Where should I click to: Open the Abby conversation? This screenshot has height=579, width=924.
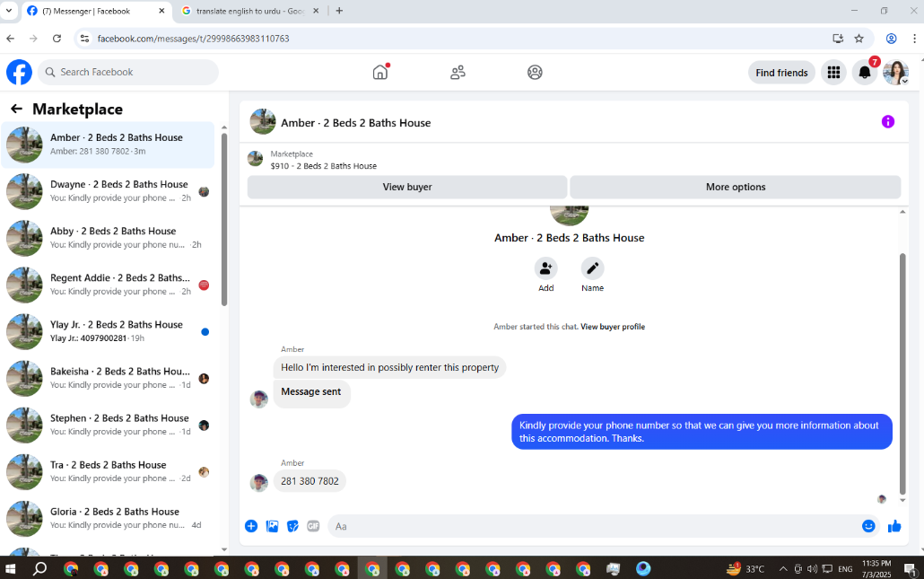[108, 238]
